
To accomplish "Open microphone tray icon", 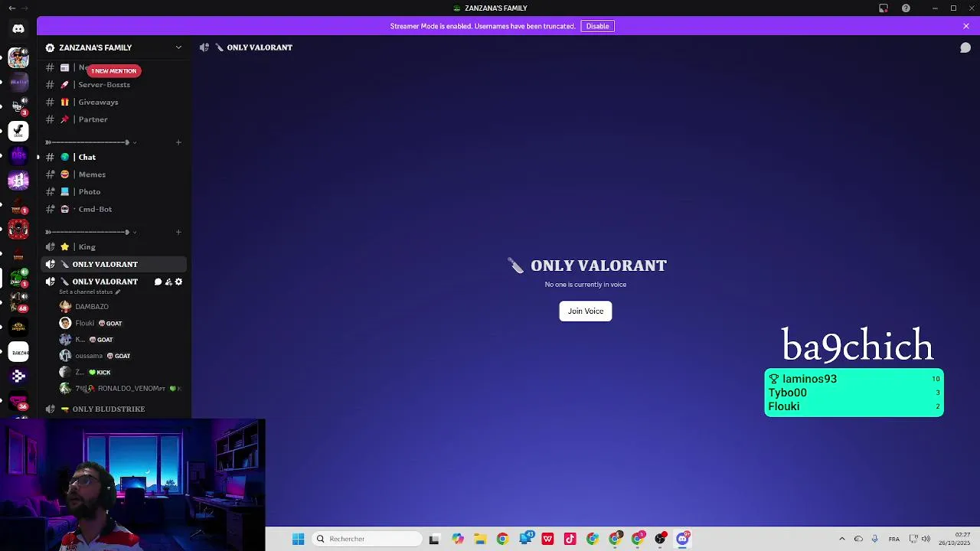I will click(x=874, y=539).
